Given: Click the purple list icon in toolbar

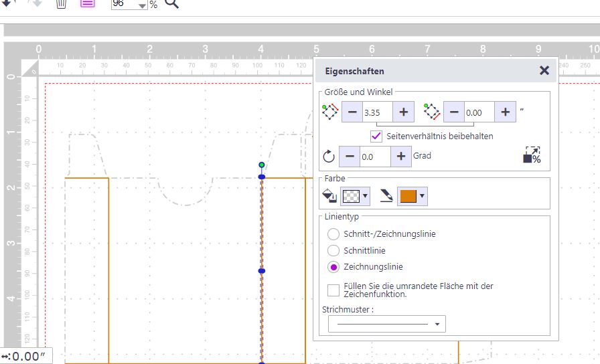Looking at the screenshot, I should coord(87,3).
